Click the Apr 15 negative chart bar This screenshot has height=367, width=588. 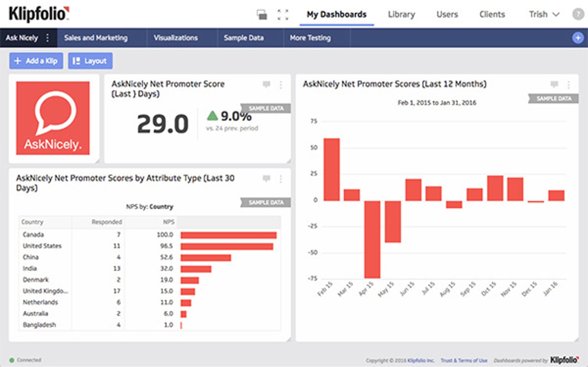pyautogui.click(x=372, y=239)
